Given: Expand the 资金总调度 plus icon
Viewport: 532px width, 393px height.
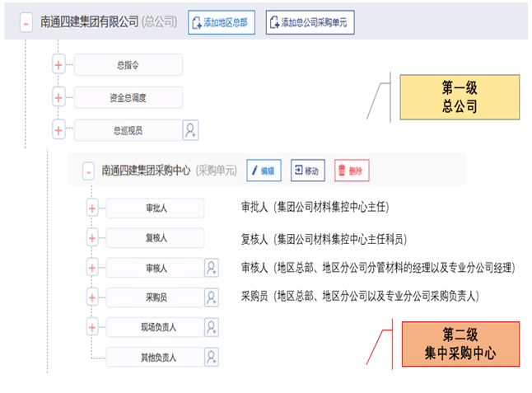Looking at the screenshot, I should (x=58, y=98).
